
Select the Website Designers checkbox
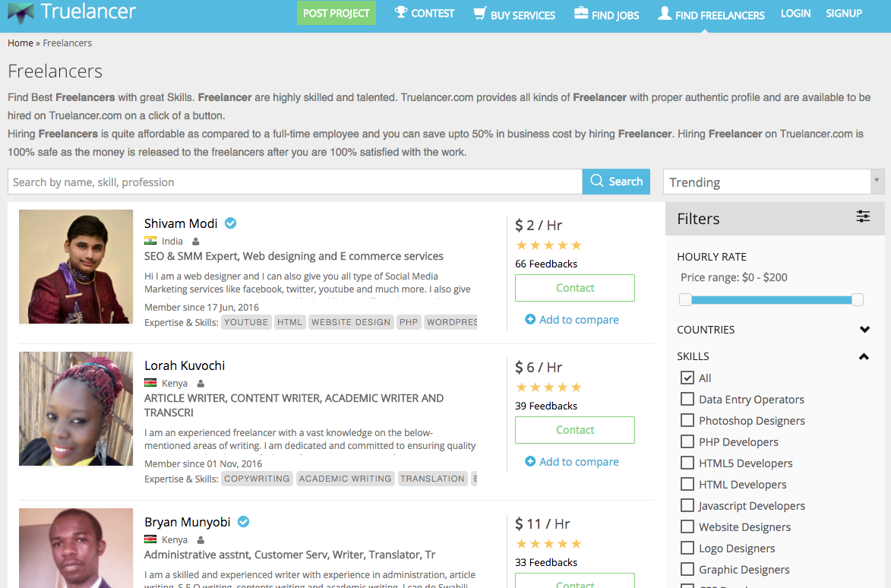[x=687, y=526]
